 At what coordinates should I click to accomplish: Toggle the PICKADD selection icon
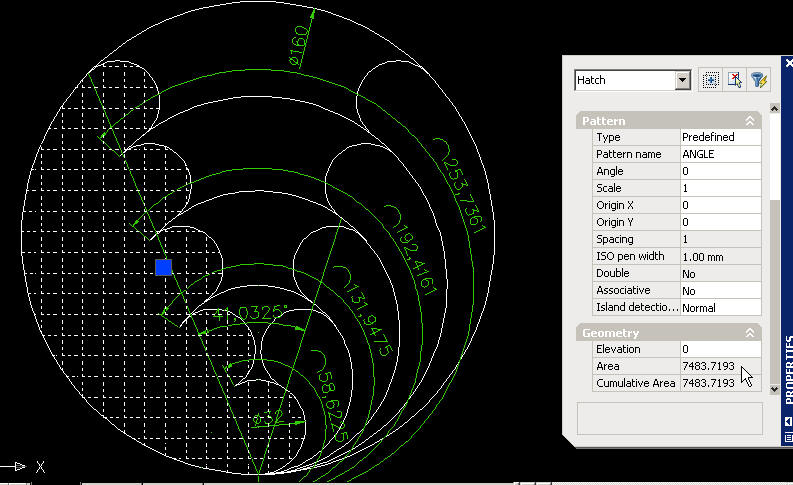point(711,80)
